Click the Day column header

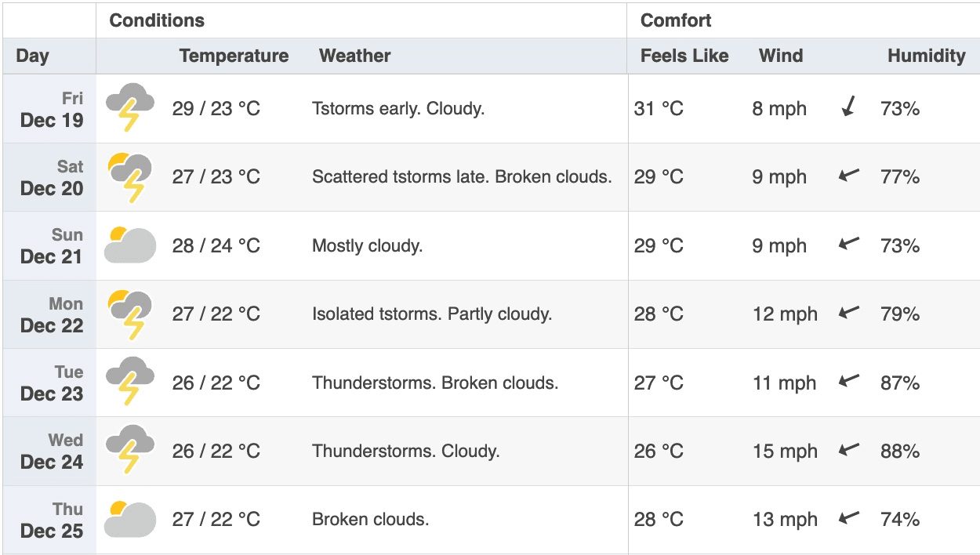pos(32,56)
